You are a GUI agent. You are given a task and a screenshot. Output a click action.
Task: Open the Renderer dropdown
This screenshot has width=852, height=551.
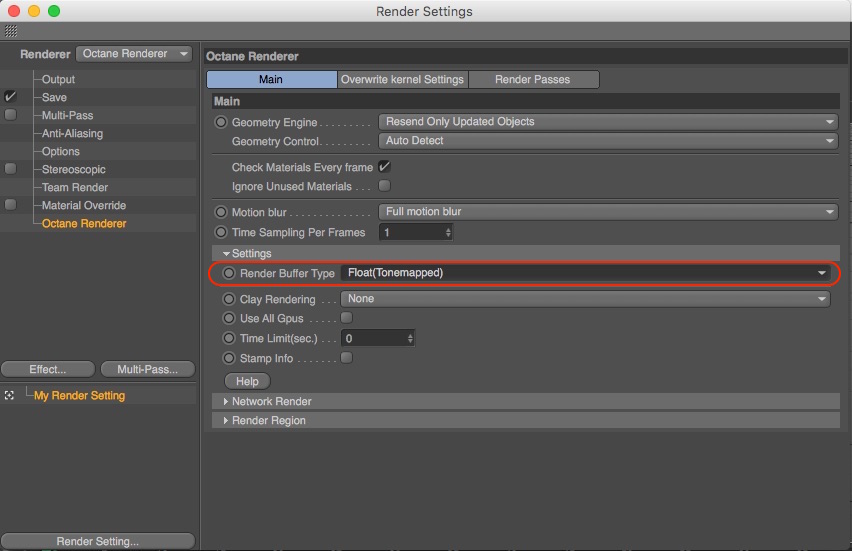134,54
